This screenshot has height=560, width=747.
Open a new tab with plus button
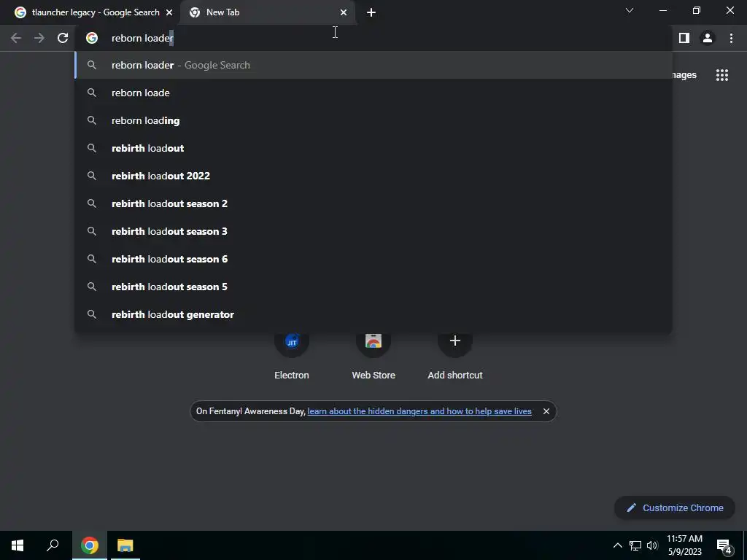(371, 12)
